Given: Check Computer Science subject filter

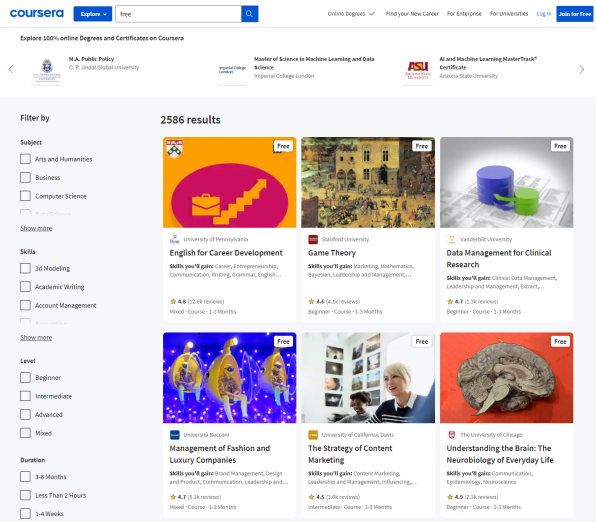Looking at the screenshot, I should tap(25, 196).
